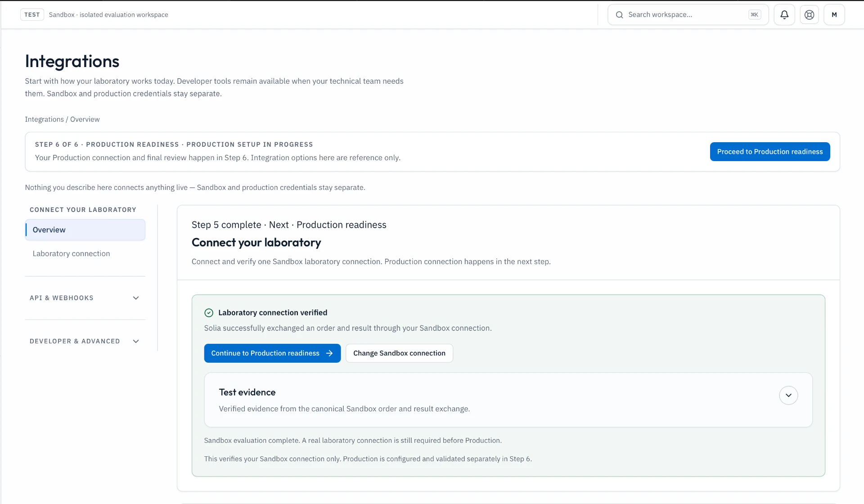Click the 'Connect your laboratory' sidebar heading

pyautogui.click(x=83, y=210)
